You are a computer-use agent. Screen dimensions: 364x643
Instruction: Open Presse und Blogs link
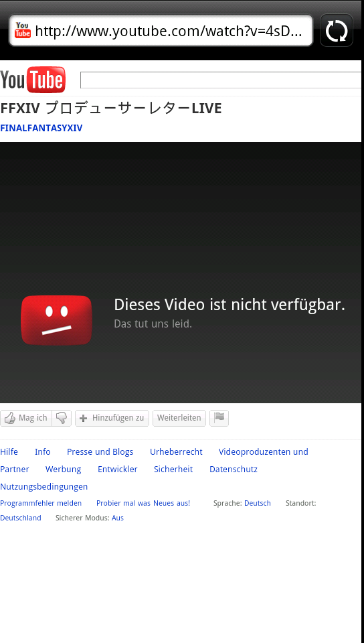(100, 452)
